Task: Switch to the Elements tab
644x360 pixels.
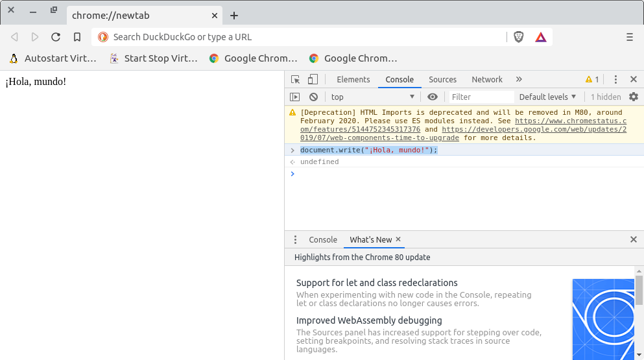Action: pyautogui.click(x=353, y=80)
